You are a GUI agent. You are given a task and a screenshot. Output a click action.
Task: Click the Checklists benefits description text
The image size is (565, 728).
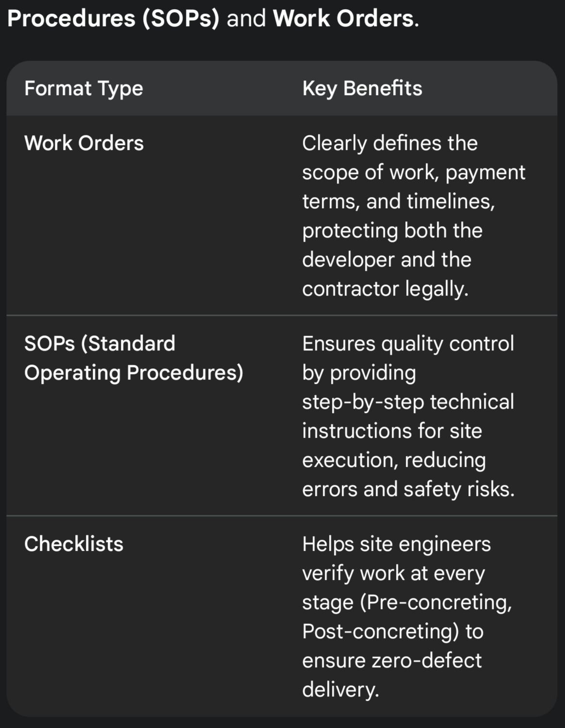407,616
